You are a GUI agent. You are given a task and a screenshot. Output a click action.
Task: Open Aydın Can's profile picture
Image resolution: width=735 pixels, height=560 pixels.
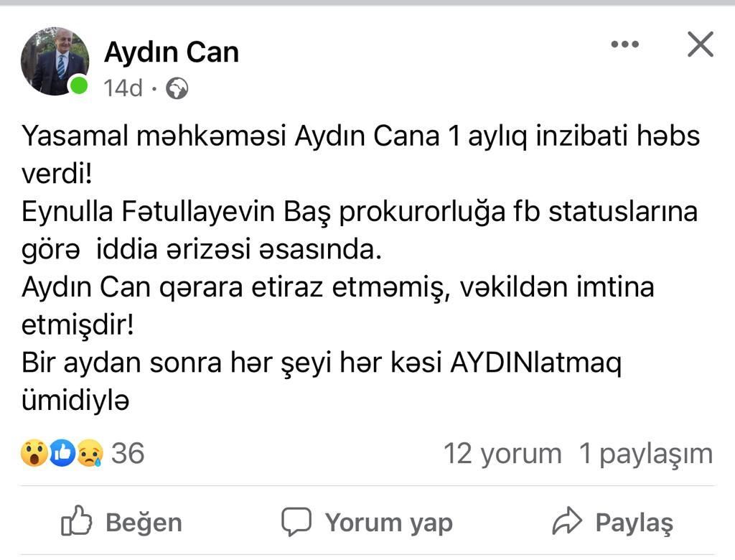pyautogui.click(x=55, y=61)
